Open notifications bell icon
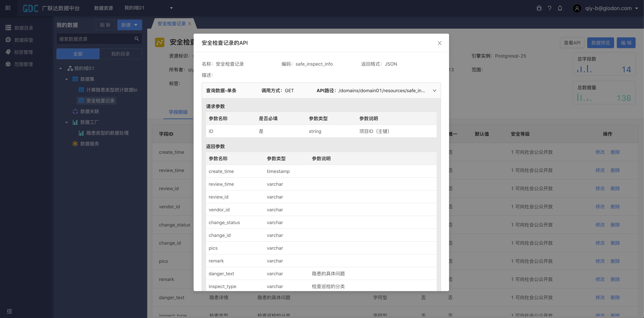Viewport: 644px width, 318px height. coord(560,8)
